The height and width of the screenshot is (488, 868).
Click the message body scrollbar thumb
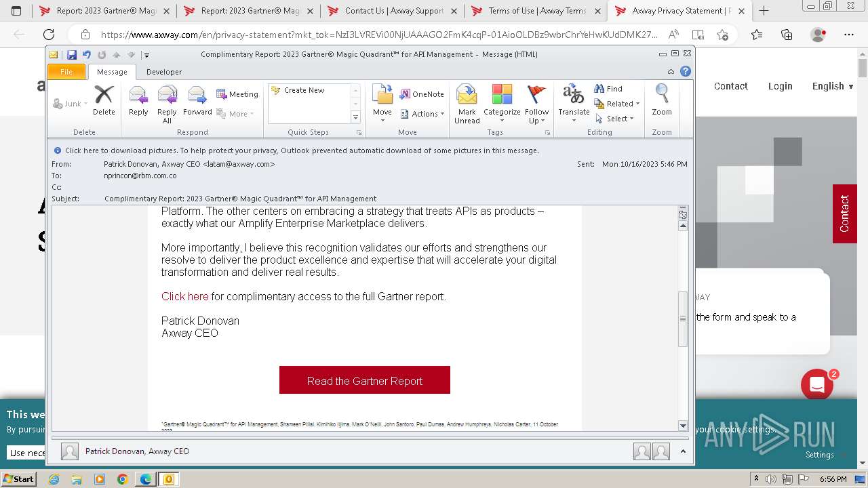683,319
